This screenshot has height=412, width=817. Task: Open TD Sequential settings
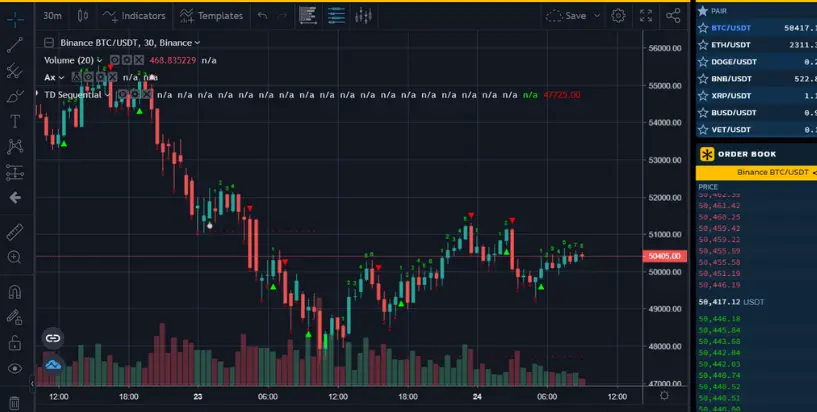point(135,95)
